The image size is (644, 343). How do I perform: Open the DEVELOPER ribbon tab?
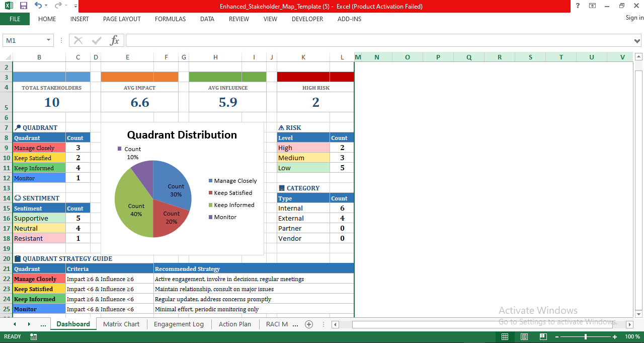click(x=307, y=19)
